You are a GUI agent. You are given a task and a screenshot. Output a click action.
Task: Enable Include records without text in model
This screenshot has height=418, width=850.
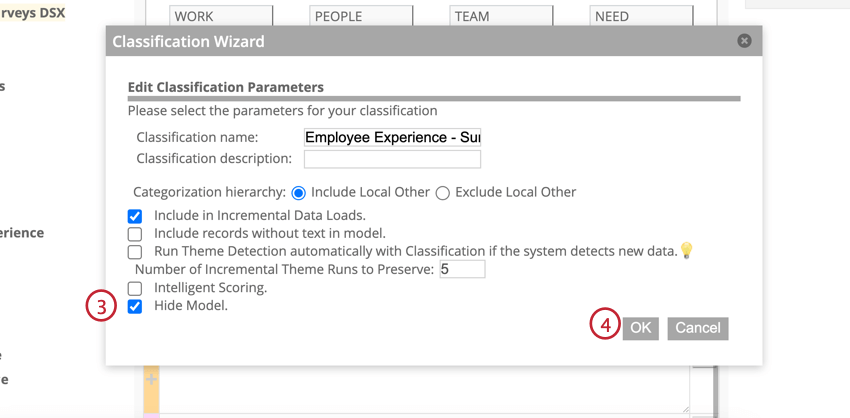[x=135, y=234]
